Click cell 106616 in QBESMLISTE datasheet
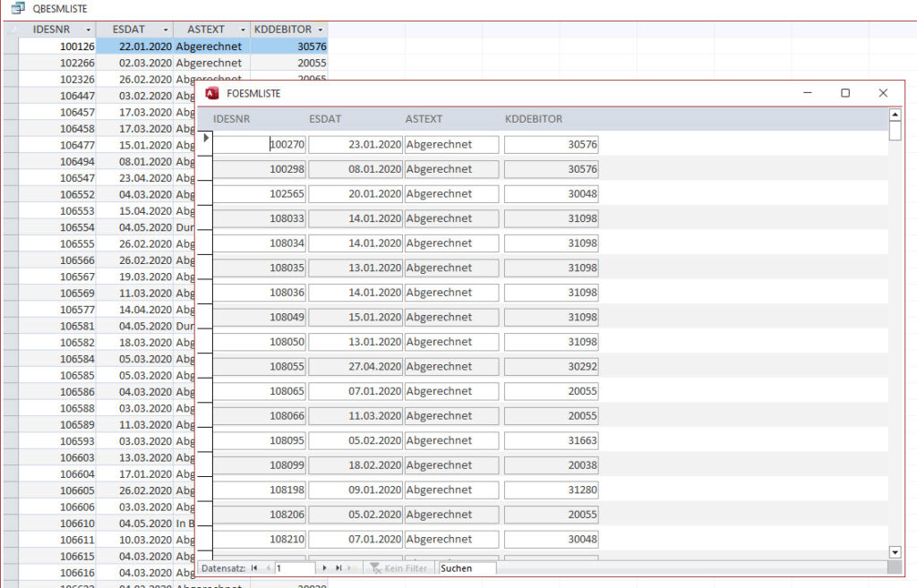Screen dimensions: 917x588 [57, 573]
